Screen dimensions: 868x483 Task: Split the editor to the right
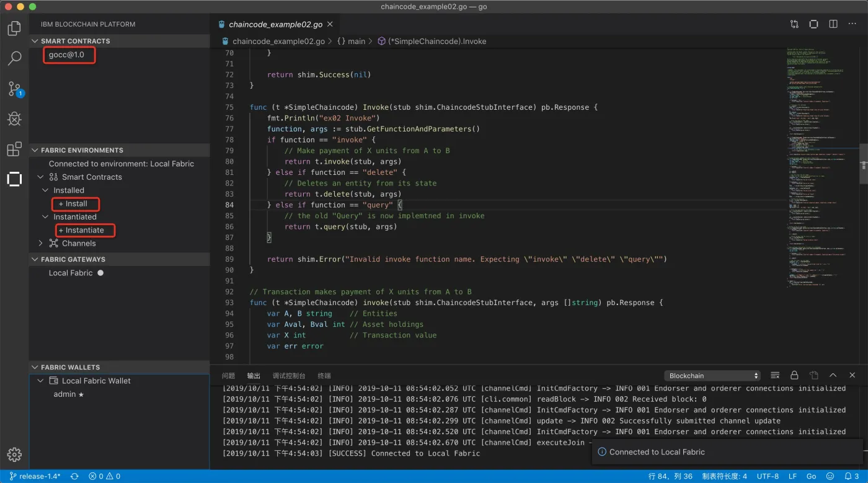(833, 24)
